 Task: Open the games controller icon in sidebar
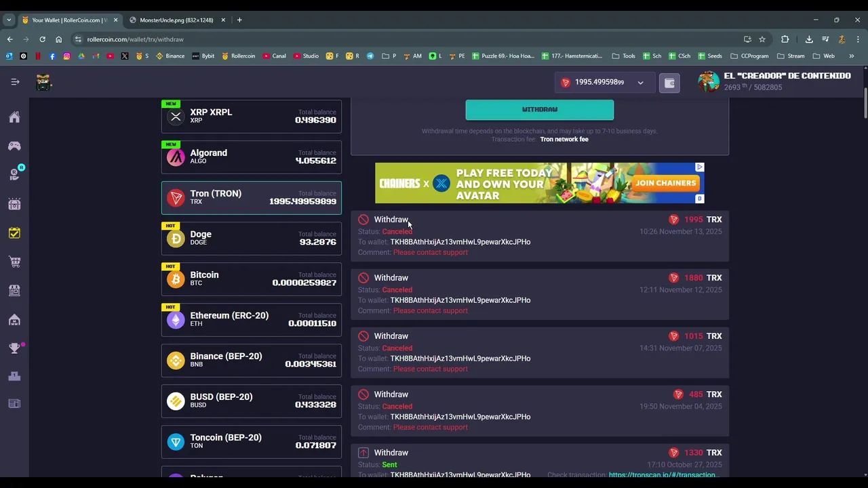[x=14, y=146]
